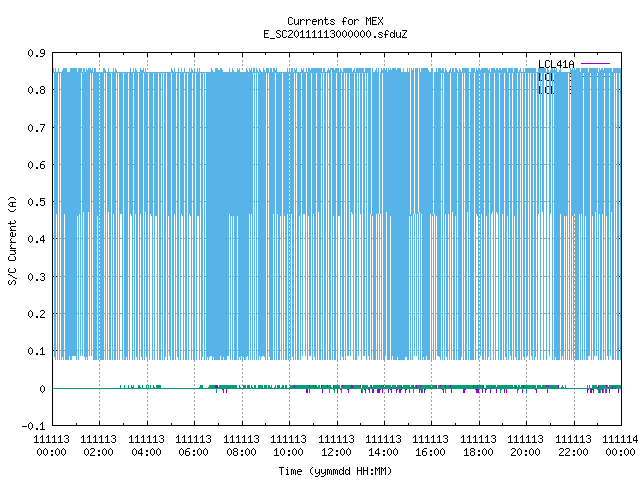Click the y-axis tick value 0.1
The height and width of the screenshot is (480, 640).
pyautogui.click(x=37, y=351)
